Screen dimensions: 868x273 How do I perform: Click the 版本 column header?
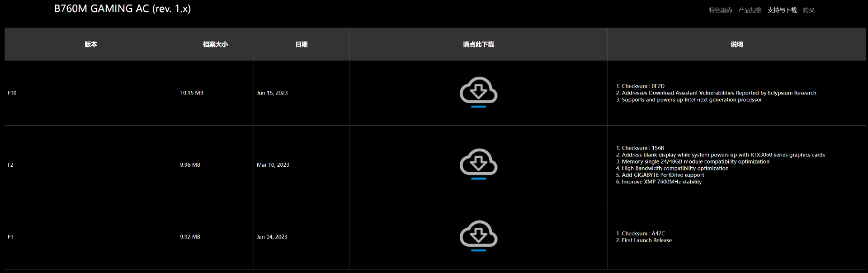point(91,44)
